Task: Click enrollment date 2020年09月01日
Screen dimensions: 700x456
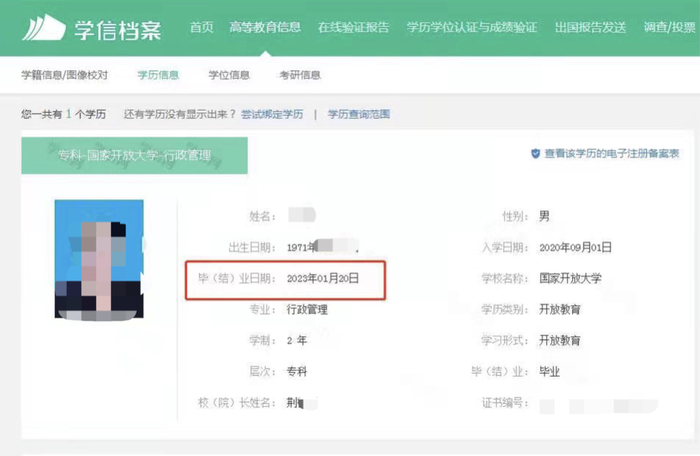Action: (x=575, y=247)
